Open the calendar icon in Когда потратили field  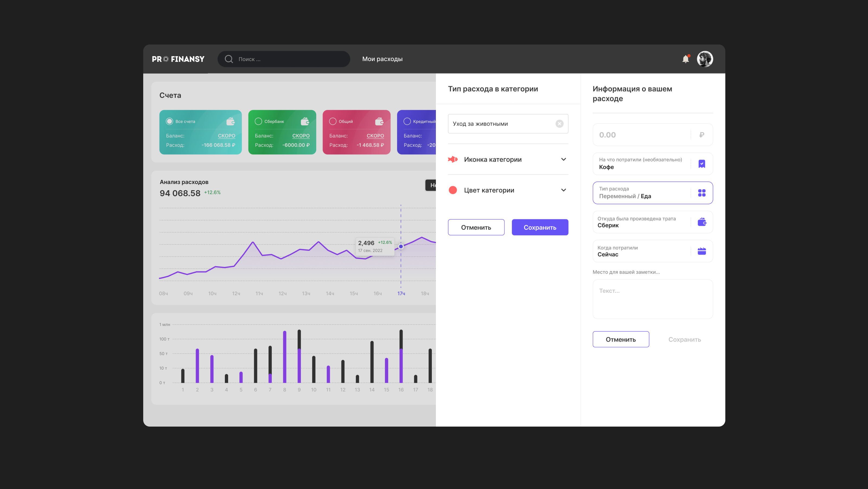point(702,251)
